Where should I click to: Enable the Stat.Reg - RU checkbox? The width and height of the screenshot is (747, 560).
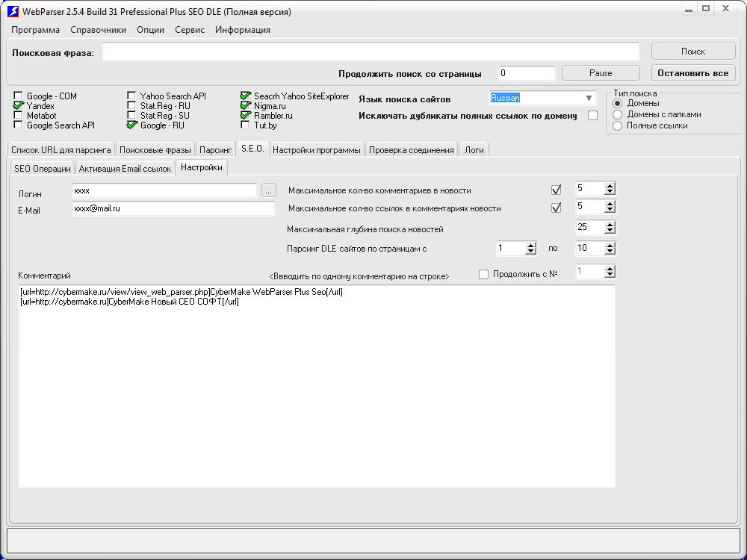[131, 105]
